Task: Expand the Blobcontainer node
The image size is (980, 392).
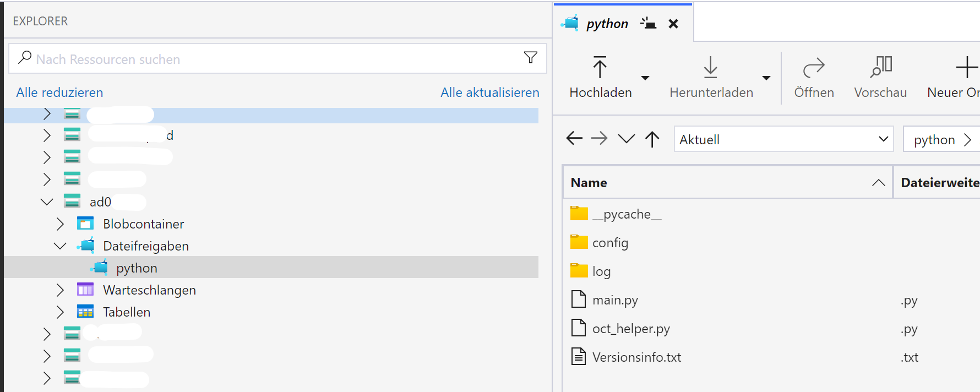Action: [x=60, y=224]
